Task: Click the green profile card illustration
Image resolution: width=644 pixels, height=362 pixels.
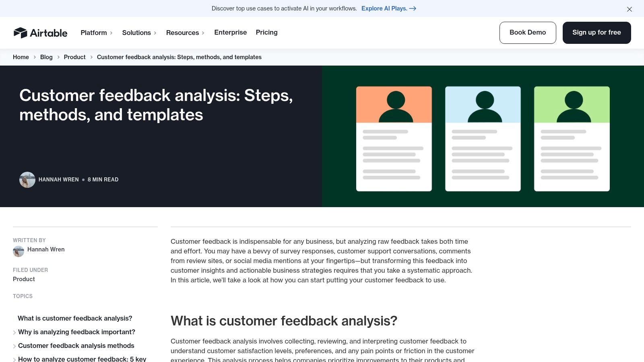Action: [572, 139]
